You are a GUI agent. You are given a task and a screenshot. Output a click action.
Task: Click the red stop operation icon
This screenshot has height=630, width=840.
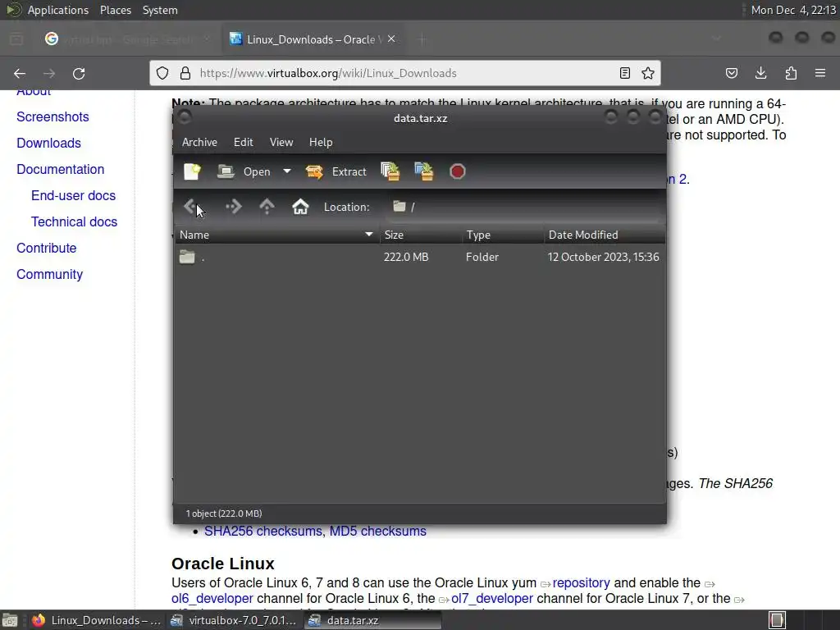tap(458, 171)
